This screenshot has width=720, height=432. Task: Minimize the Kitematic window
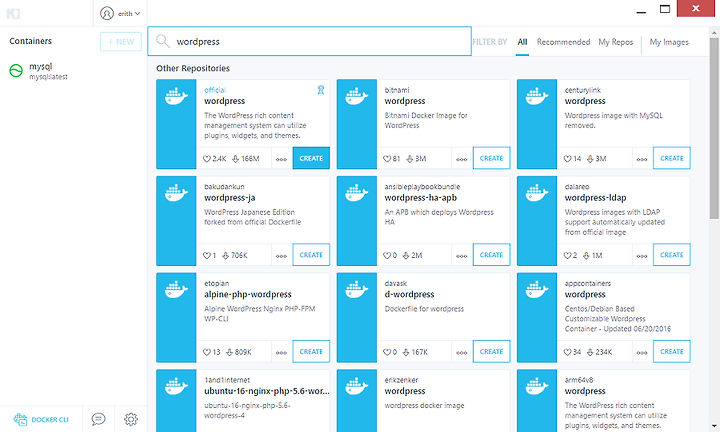pyautogui.click(x=641, y=10)
